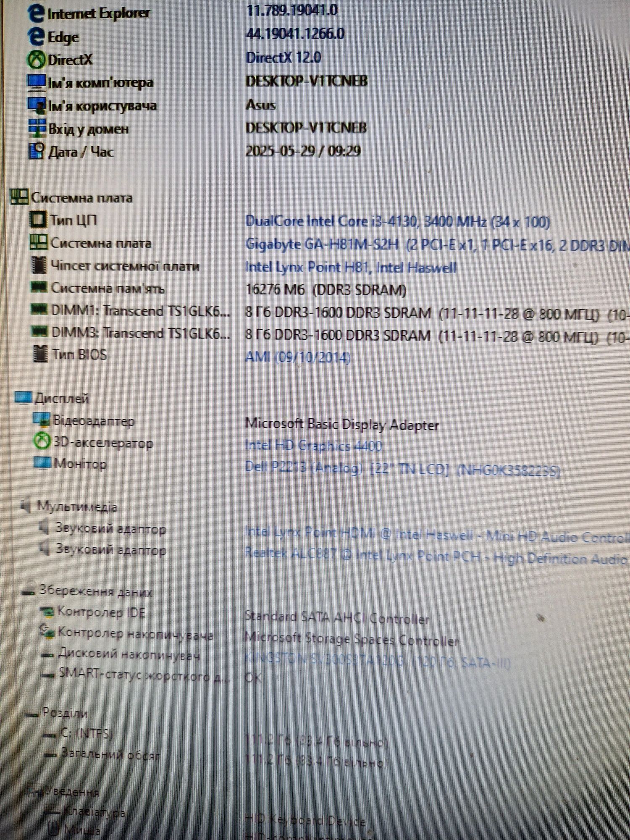
Task: Select the Ім'я комп'ютера row label
Action: [x=100, y=83]
